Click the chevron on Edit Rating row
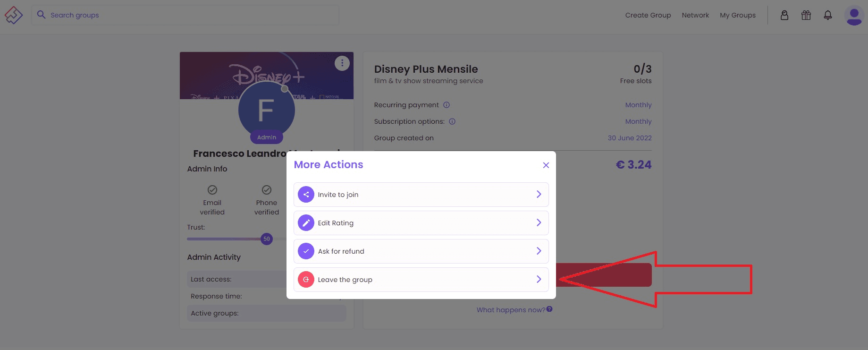This screenshot has width=868, height=350. [x=539, y=222]
